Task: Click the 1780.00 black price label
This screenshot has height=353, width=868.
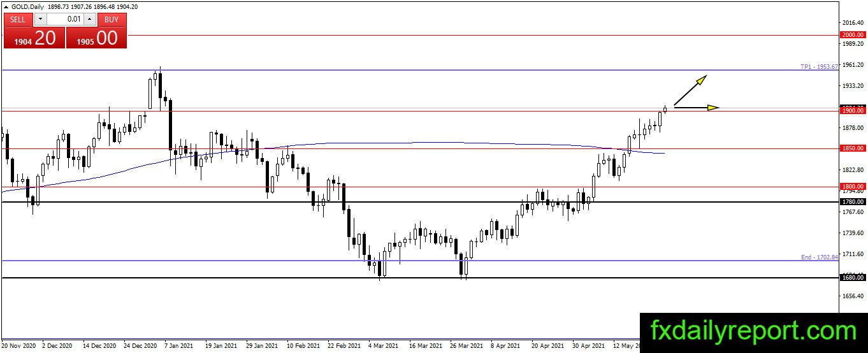Action: pos(852,201)
